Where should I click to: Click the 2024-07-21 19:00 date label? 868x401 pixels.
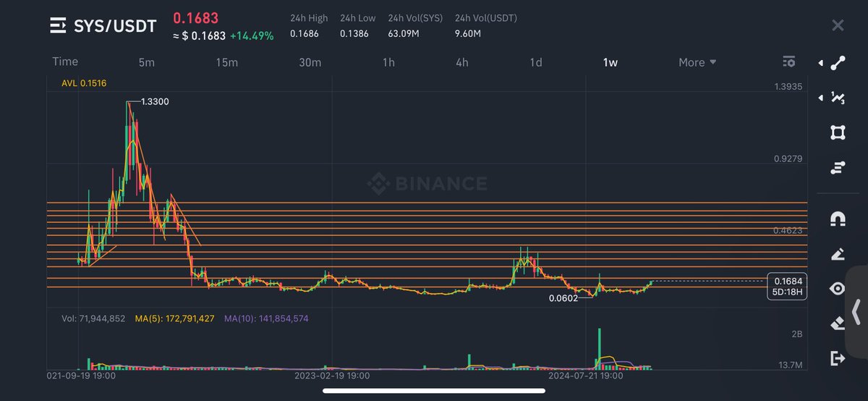pyautogui.click(x=585, y=376)
